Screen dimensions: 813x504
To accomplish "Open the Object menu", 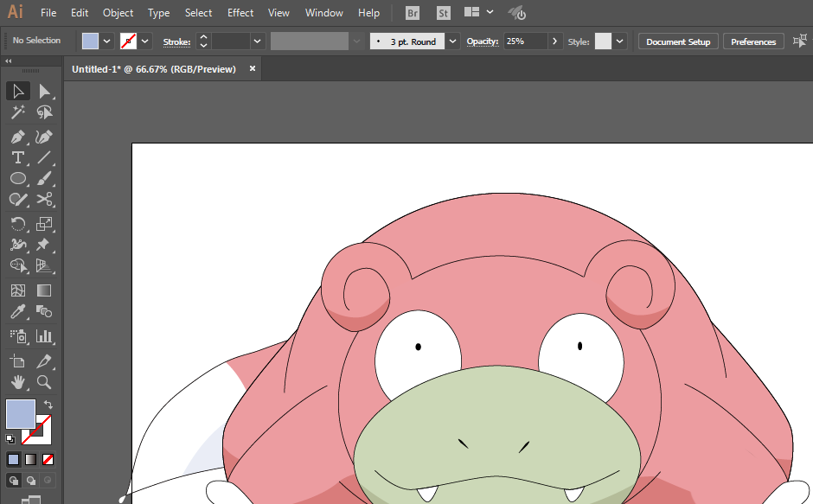I will click(x=118, y=13).
